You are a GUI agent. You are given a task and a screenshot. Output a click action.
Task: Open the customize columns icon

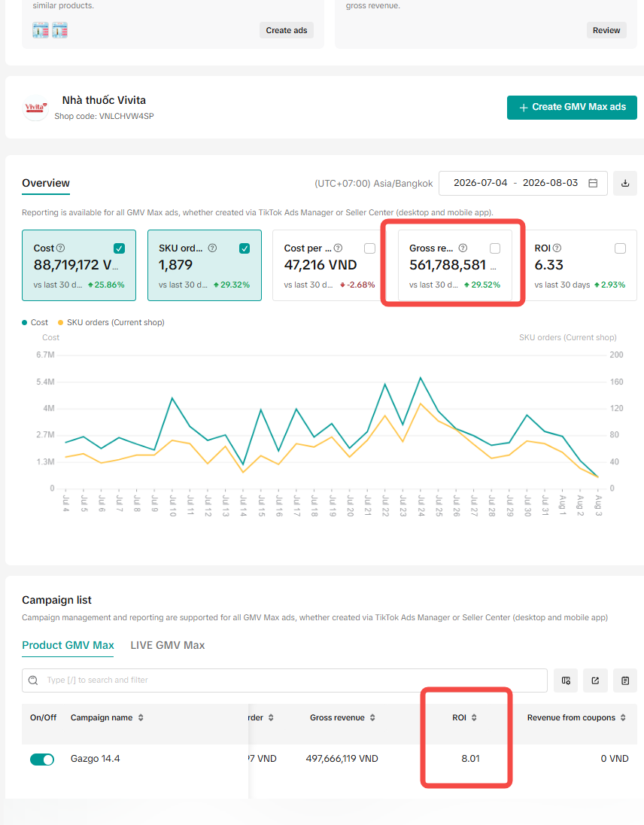coord(566,680)
